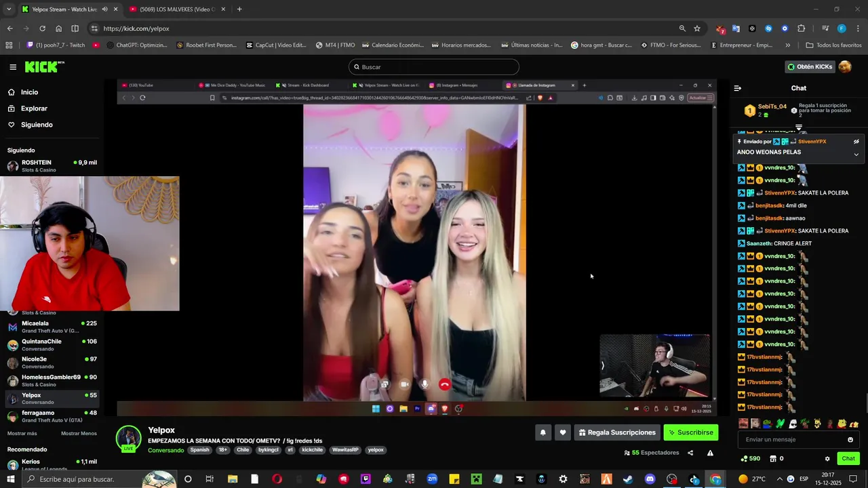This screenshot has height=488, width=868.
Task: Open the Chrome extensions puzzle icon
Action: point(802,28)
